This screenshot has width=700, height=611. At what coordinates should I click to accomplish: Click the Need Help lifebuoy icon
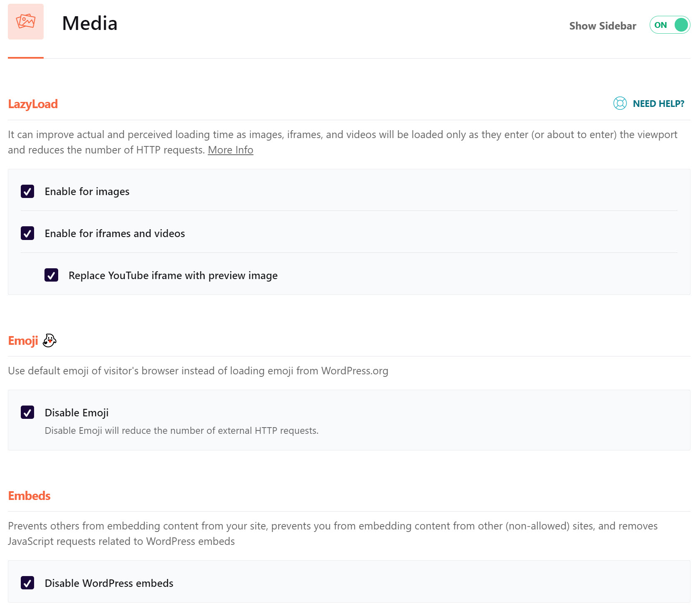tap(620, 103)
